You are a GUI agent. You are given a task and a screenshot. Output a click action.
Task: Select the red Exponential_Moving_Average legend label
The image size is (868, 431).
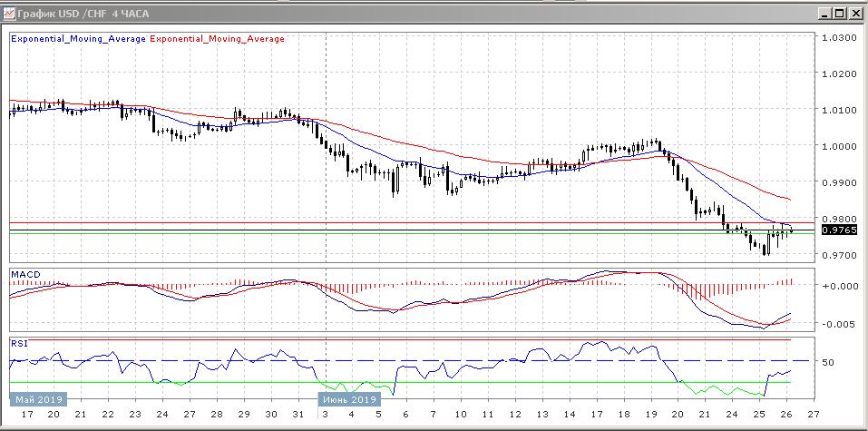pyautogui.click(x=216, y=39)
